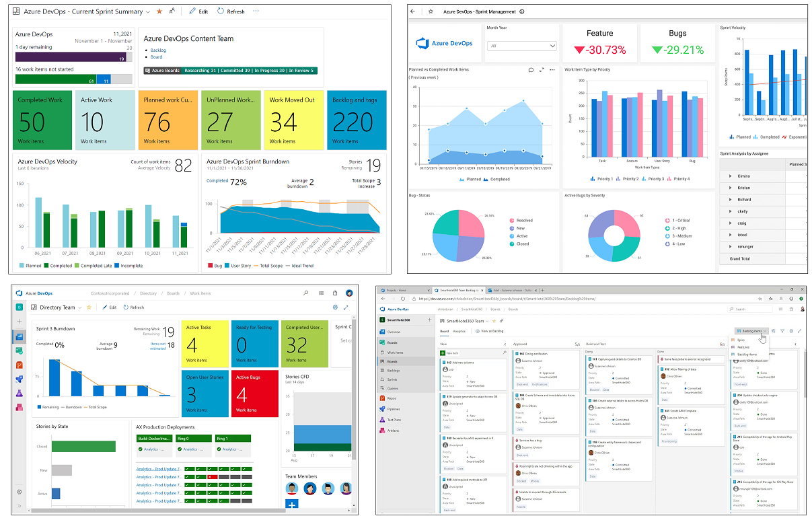This screenshot has height=516, width=812.
Task: Click full screen icon in Directory Team toolbar
Action: point(346,307)
